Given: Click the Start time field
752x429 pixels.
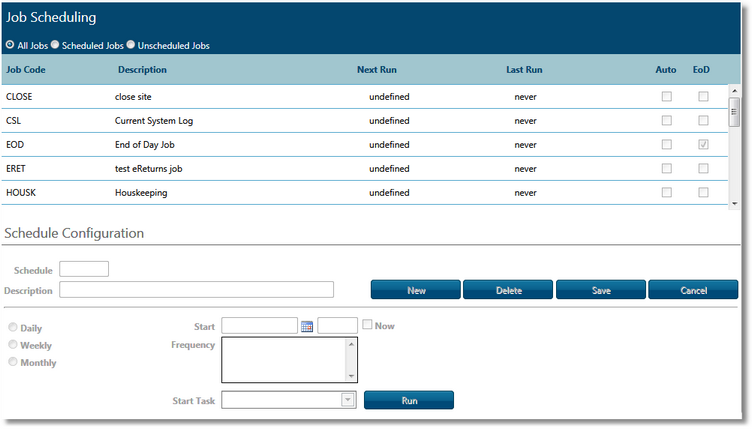Looking at the screenshot, I should coord(338,325).
